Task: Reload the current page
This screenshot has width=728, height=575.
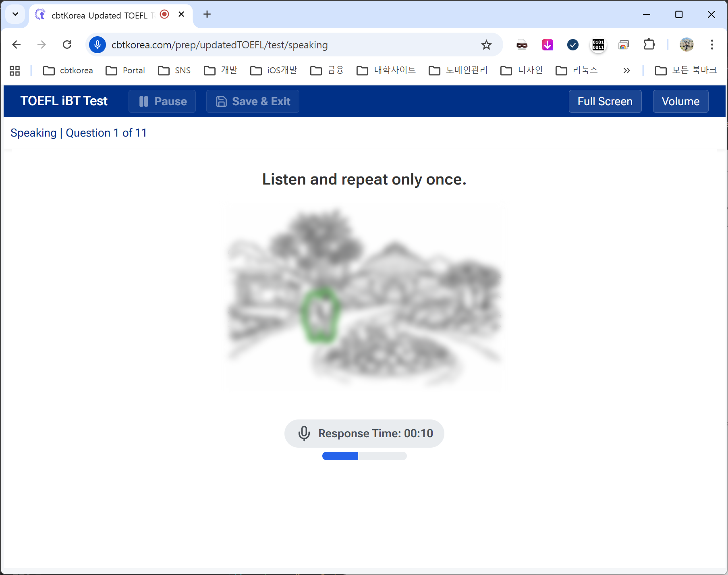Action: coord(67,45)
